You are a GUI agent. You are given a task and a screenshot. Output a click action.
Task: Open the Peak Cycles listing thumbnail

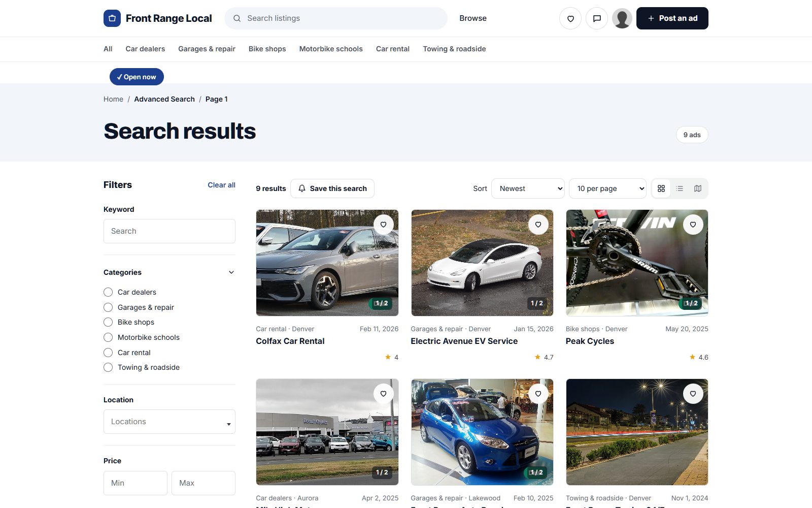point(637,263)
